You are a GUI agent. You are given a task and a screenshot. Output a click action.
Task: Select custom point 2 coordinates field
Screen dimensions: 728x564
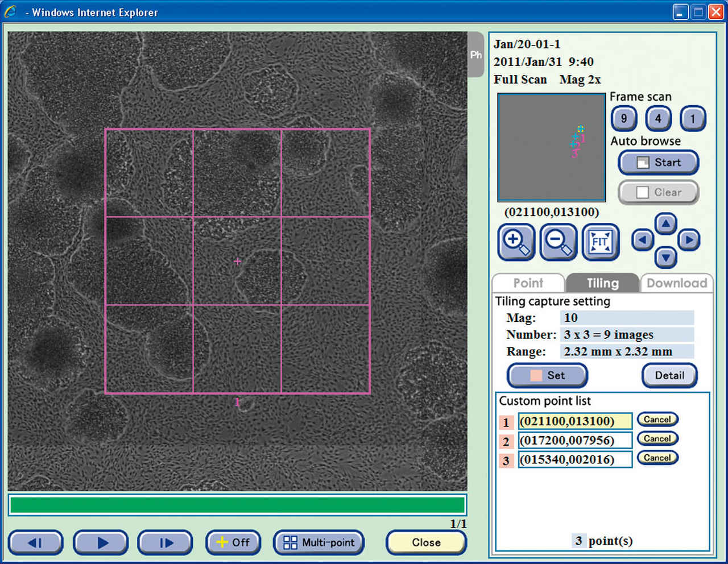click(x=574, y=441)
